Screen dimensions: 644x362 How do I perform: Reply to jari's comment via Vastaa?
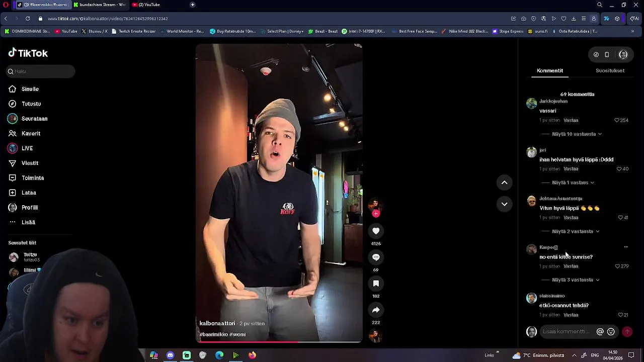point(571,169)
